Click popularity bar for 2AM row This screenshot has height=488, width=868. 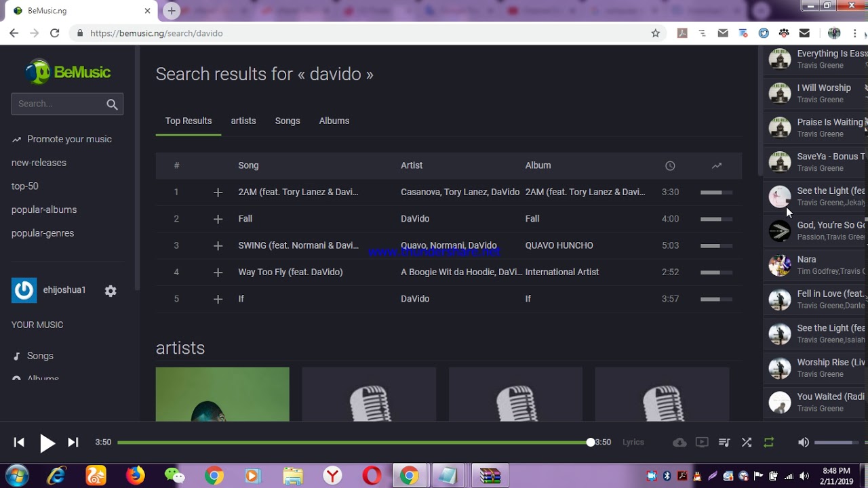(x=716, y=192)
